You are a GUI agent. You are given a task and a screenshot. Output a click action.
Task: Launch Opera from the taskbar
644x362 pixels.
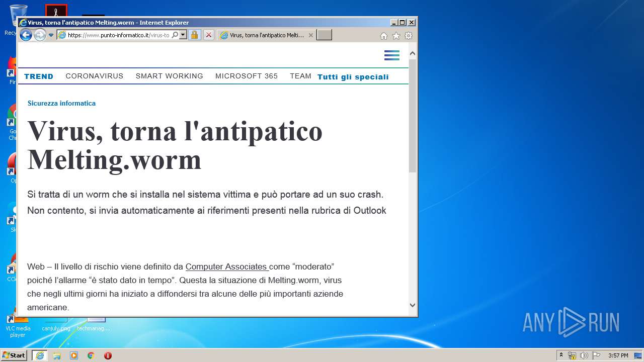[108, 355]
